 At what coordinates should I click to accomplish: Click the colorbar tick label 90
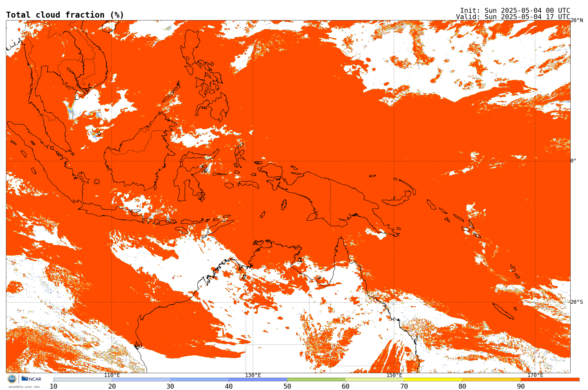pos(521,386)
